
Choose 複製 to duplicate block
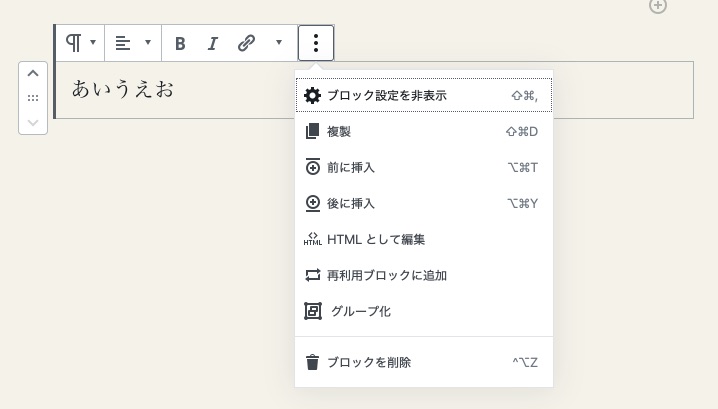tap(424, 131)
